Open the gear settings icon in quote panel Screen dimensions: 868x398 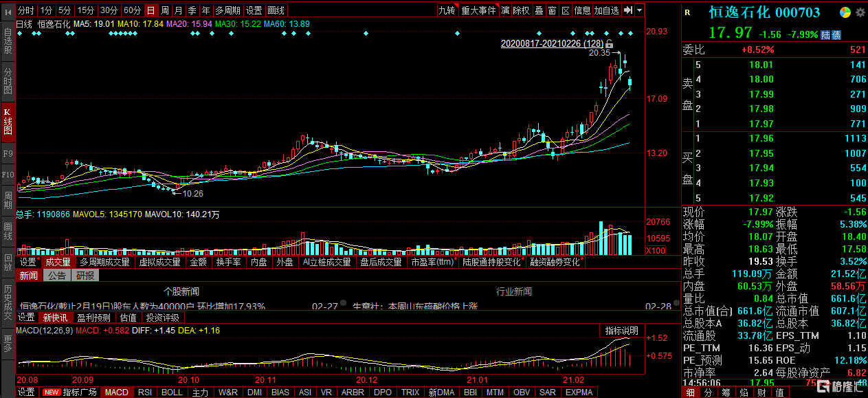coord(859,12)
